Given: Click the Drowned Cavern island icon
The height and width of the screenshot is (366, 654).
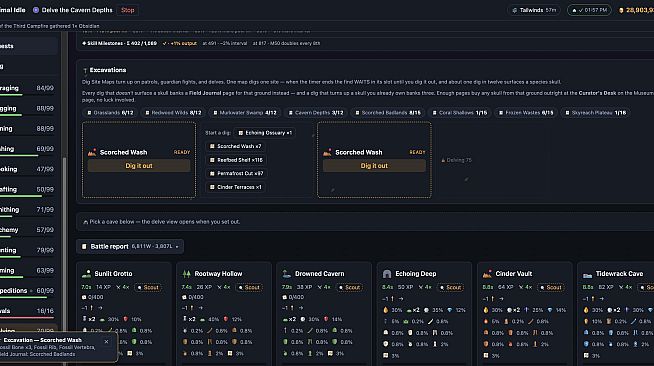Looking at the screenshot, I should click(287, 274).
